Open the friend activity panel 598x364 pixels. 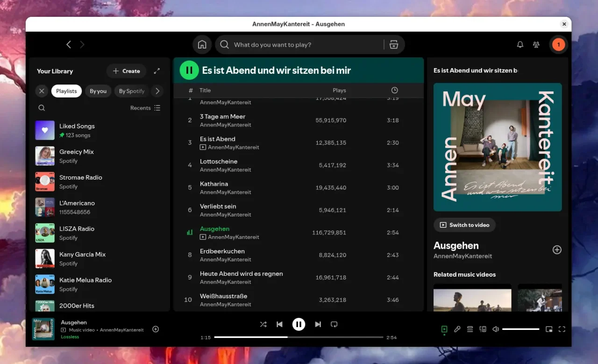pyautogui.click(x=536, y=44)
